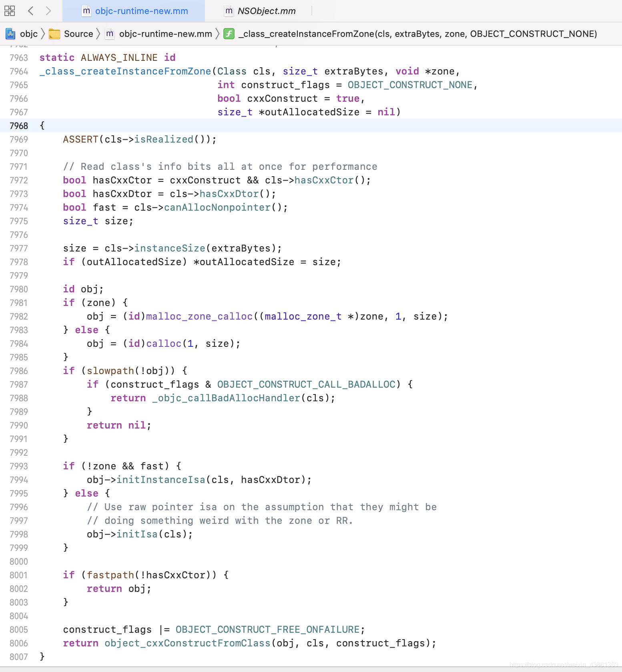Click the 'return obj;' statement
Image resolution: width=622 pixels, height=672 pixels.
[x=119, y=589]
